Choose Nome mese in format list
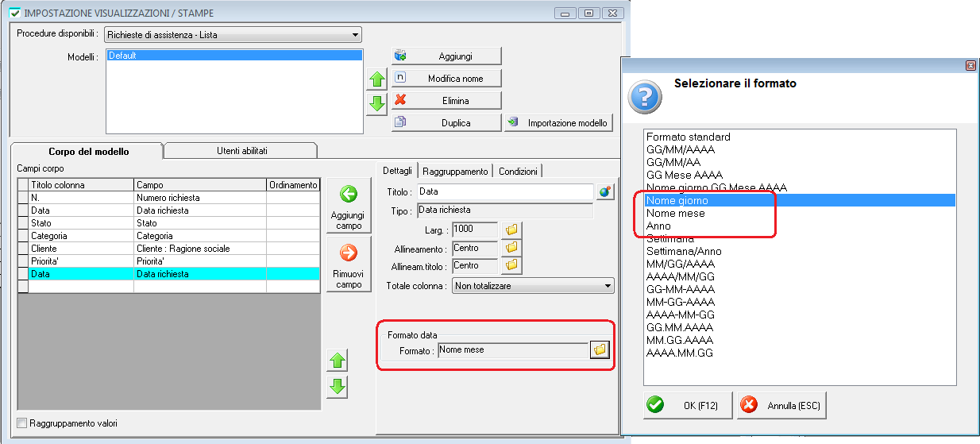The width and height of the screenshot is (980, 444). 800,213
